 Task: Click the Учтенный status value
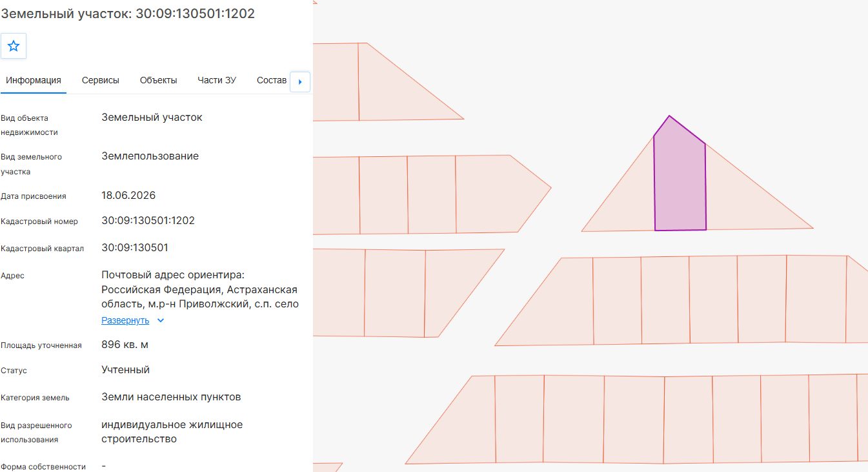[x=126, y=370]
